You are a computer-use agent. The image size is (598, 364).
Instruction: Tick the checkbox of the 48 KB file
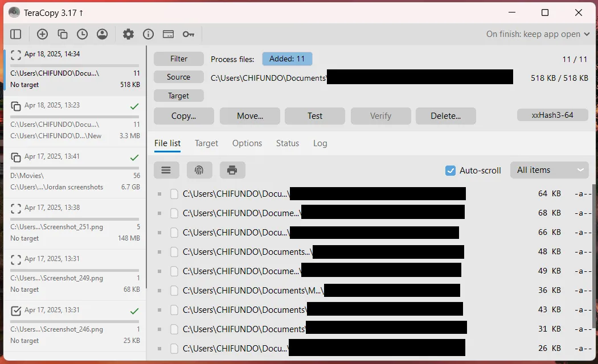[x=174, y=252]
